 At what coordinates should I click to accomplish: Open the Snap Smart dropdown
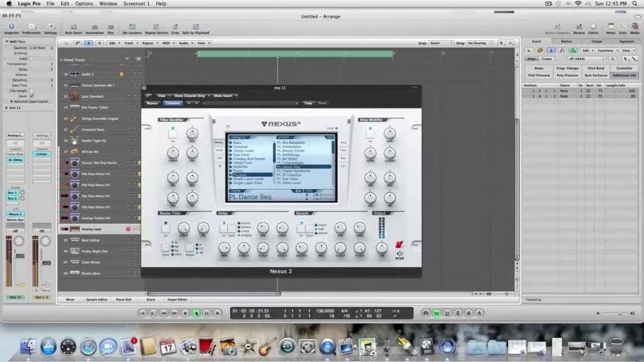[x=441, y=43]
